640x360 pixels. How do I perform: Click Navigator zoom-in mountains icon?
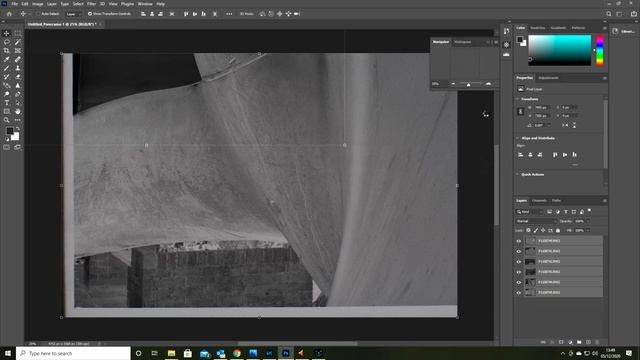pyautogui.click(x=488, y=84)
